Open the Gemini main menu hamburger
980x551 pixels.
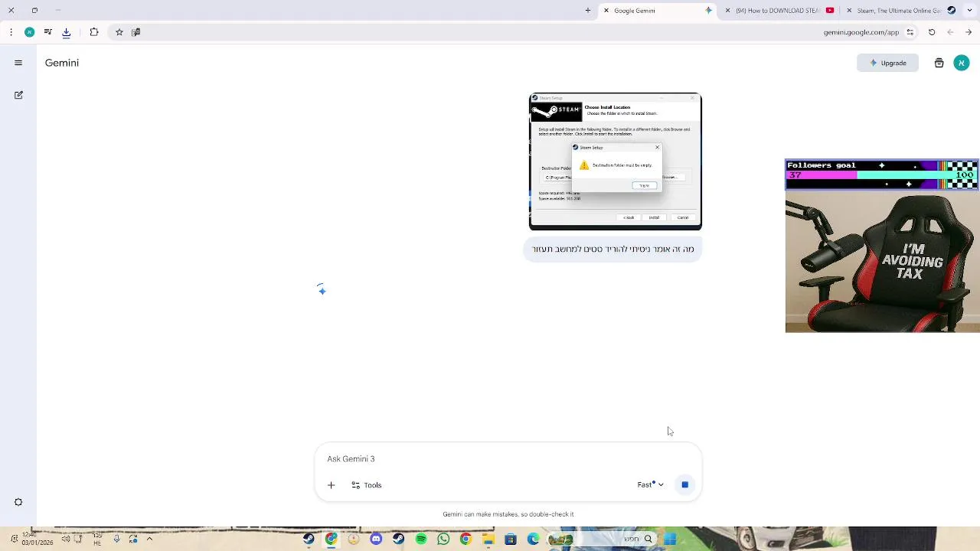18,63
